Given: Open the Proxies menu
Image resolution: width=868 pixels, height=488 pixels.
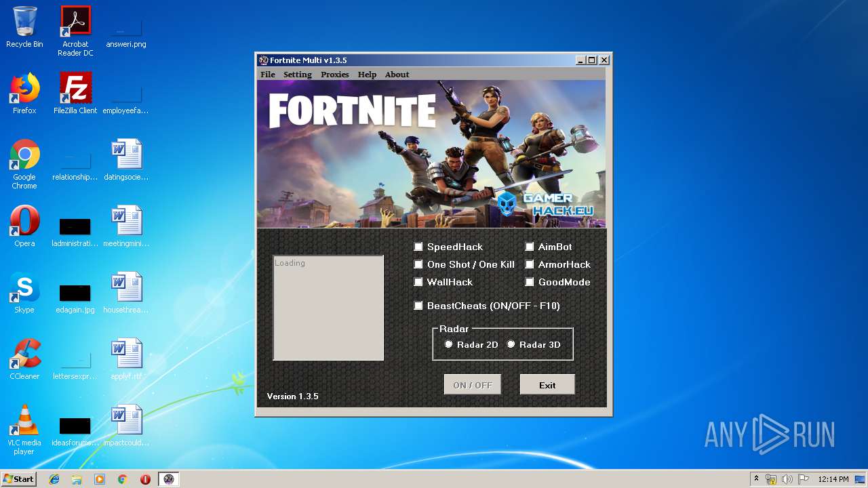Looking at the screenshot, I should 335,75.
